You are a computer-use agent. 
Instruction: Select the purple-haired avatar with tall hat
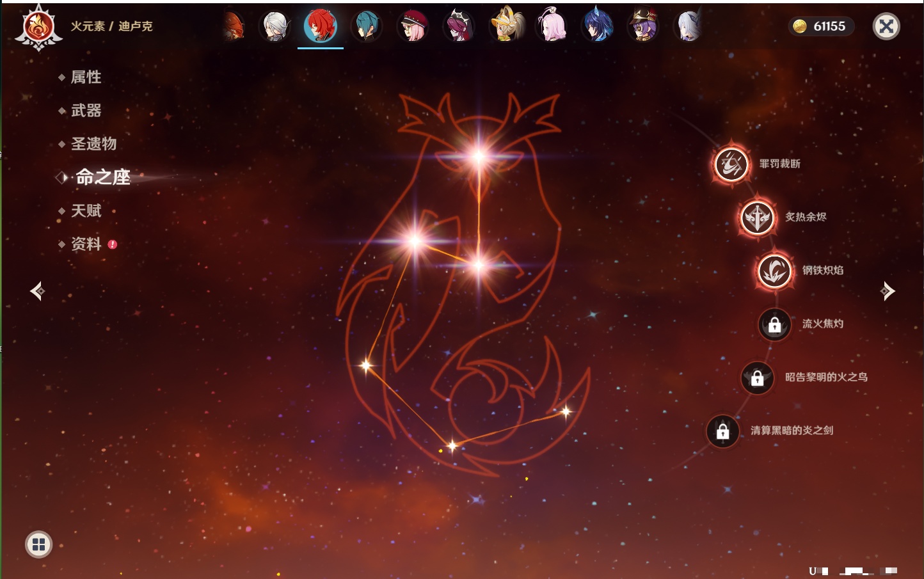click(644, 26)
